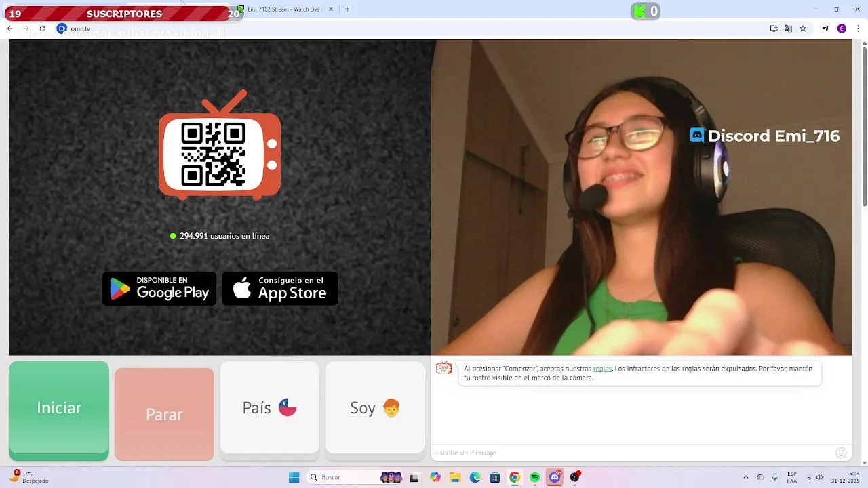Open Microsoft Store from the taskbar
The image size is (868, 488).
tap(494, 477)
